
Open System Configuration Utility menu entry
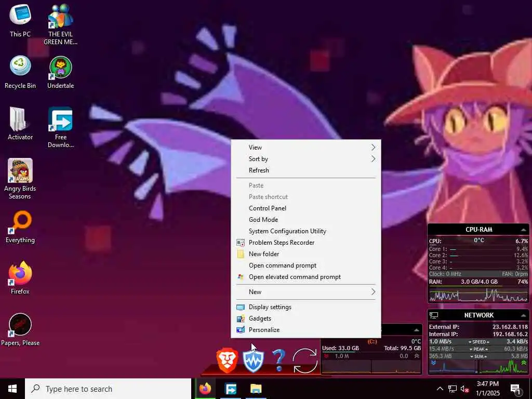[x=305, y=231]
